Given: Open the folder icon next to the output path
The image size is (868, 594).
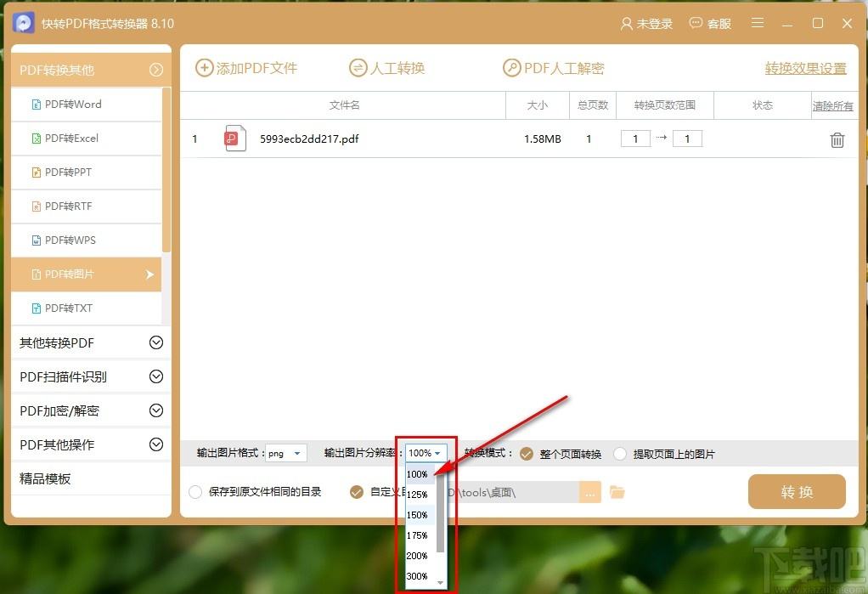Looking at the screenshot, I should point(617,491).
